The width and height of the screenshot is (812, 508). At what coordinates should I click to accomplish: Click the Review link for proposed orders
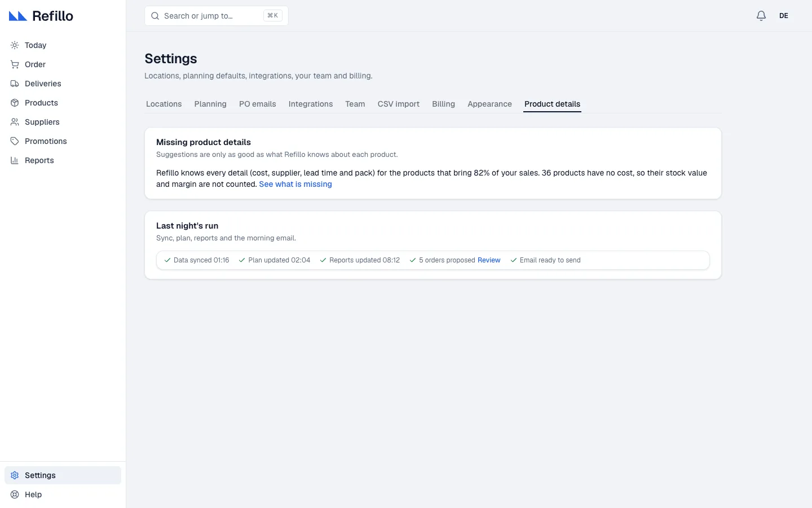pos(489,260)
